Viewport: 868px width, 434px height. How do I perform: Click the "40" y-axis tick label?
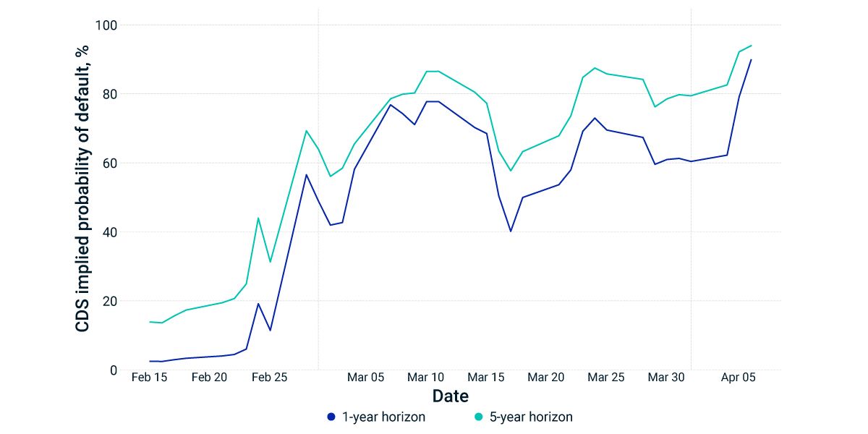[110, 232]
